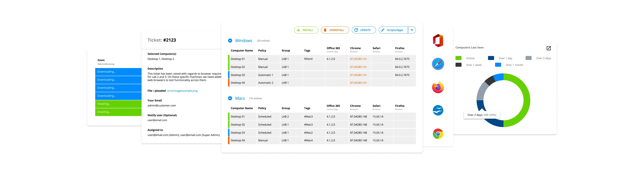The image size is (644, 174).
Task: Click the Online green legend swatch
Action: tap(458, 58)
